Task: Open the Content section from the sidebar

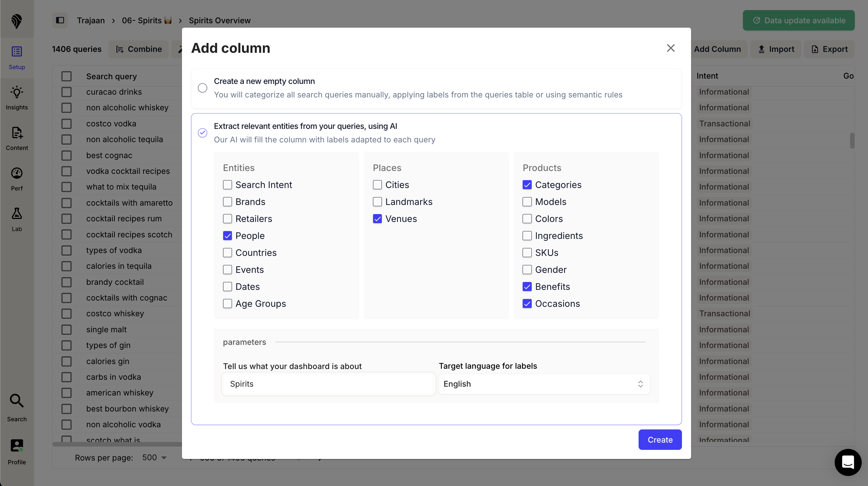Action: (17, 138)
